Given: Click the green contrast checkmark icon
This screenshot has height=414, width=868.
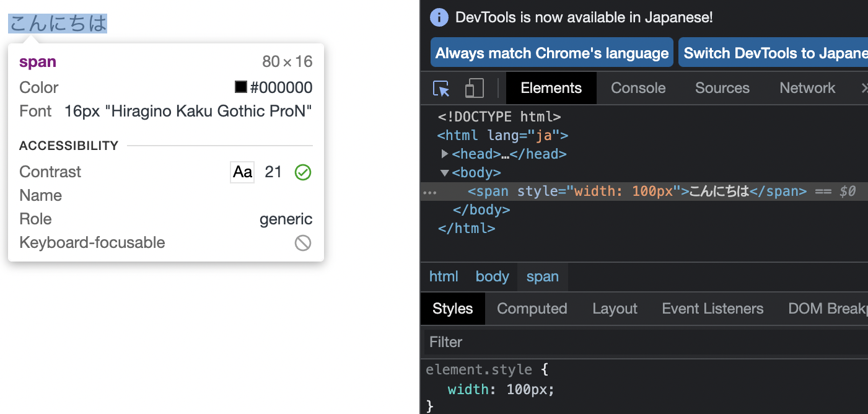Looking at the screenshot, I should (x=303, y=172).
